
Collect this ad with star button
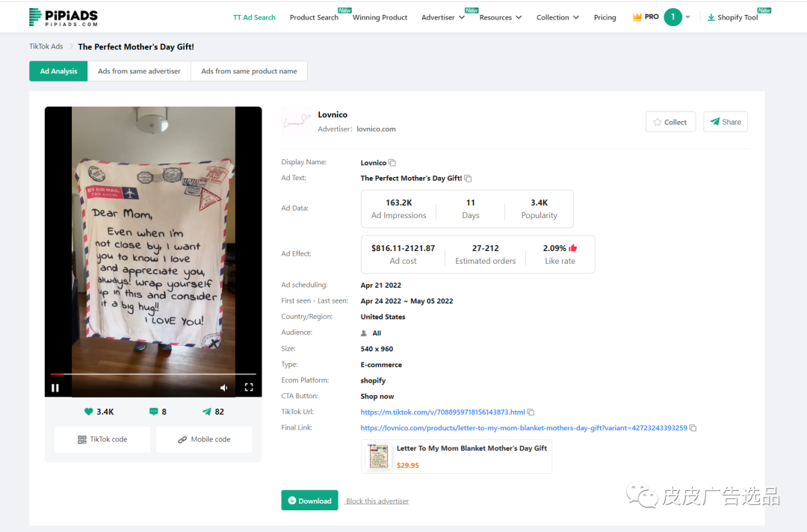point(670,122)
